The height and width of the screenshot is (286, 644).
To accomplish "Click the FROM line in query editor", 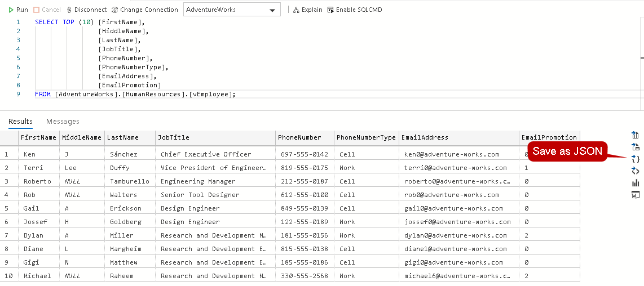I will tap(135, 95).
